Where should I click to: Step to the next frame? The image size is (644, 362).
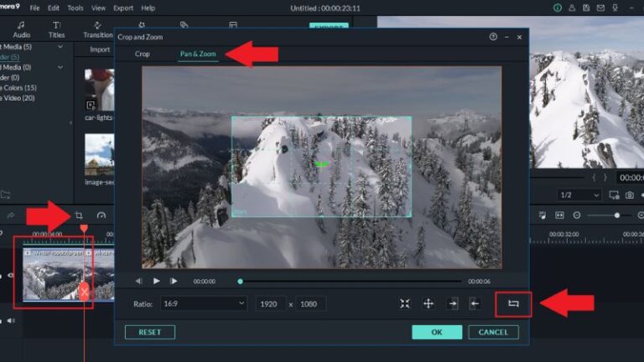pos(174,281)
